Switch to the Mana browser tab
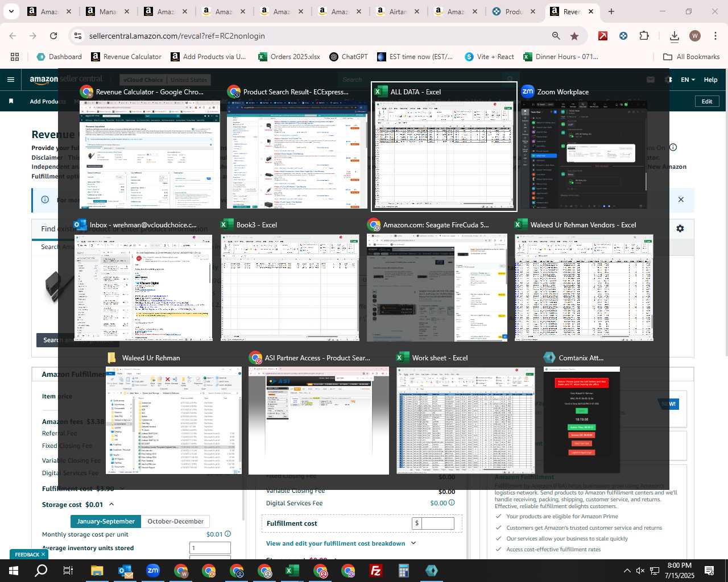 (x=107, y=11)
